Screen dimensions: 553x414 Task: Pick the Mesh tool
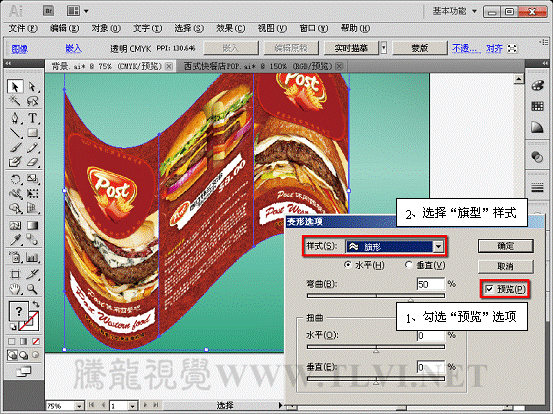tap(15, 225)
